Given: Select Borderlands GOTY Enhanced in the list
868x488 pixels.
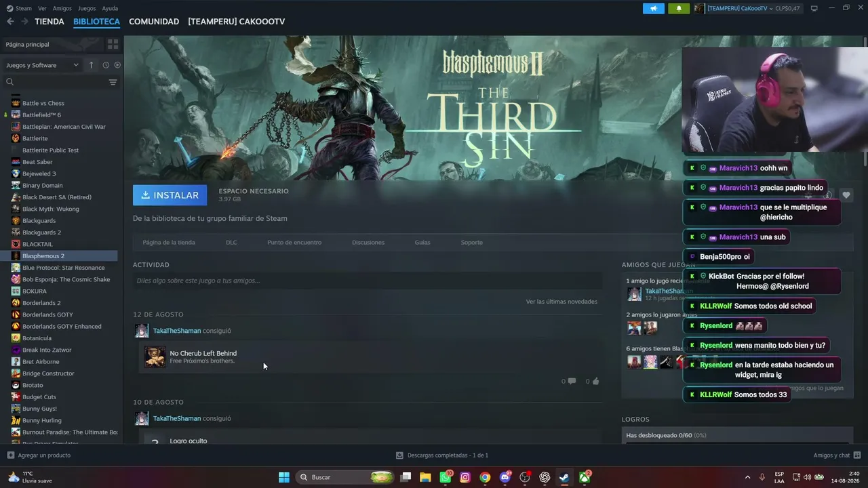Looking at the screenshot, I should (x=62, y=326).
